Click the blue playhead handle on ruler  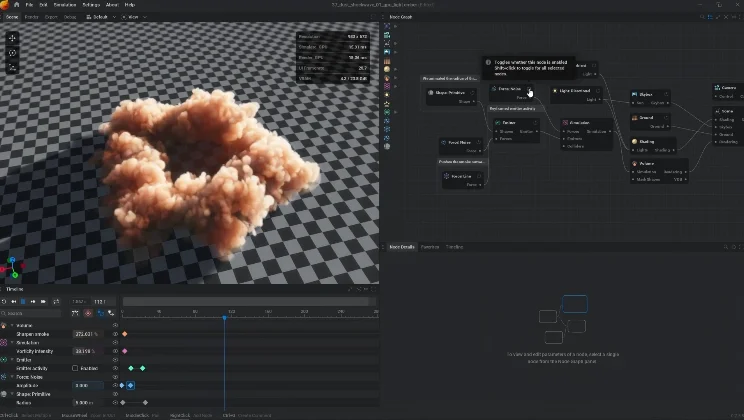[224, 317]
